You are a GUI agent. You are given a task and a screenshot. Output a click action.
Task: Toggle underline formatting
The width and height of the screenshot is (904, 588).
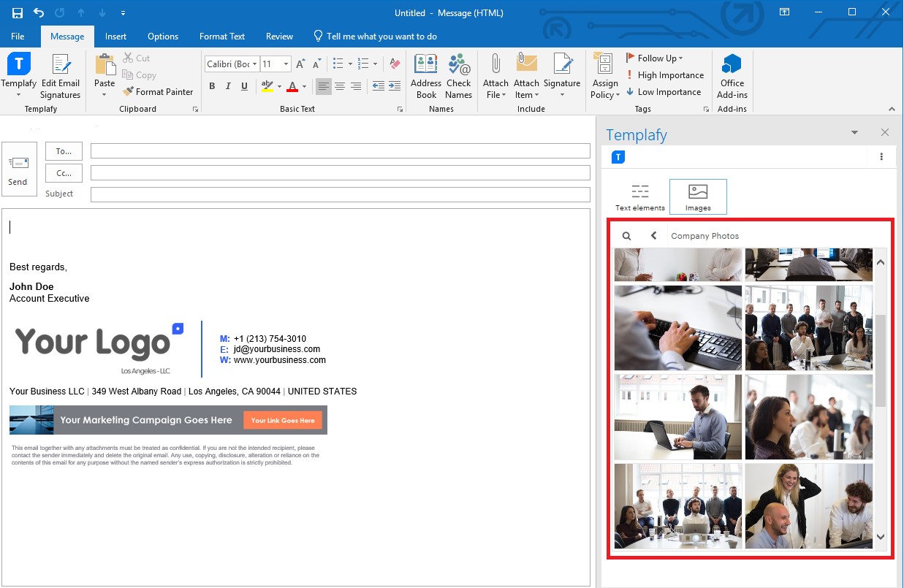245,85
